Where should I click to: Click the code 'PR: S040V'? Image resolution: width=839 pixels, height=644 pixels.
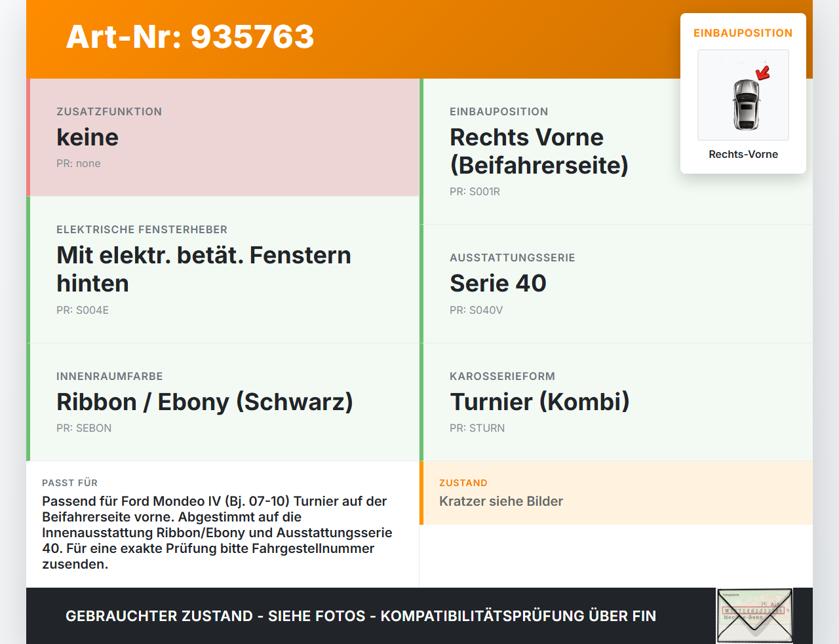point(477,311)
